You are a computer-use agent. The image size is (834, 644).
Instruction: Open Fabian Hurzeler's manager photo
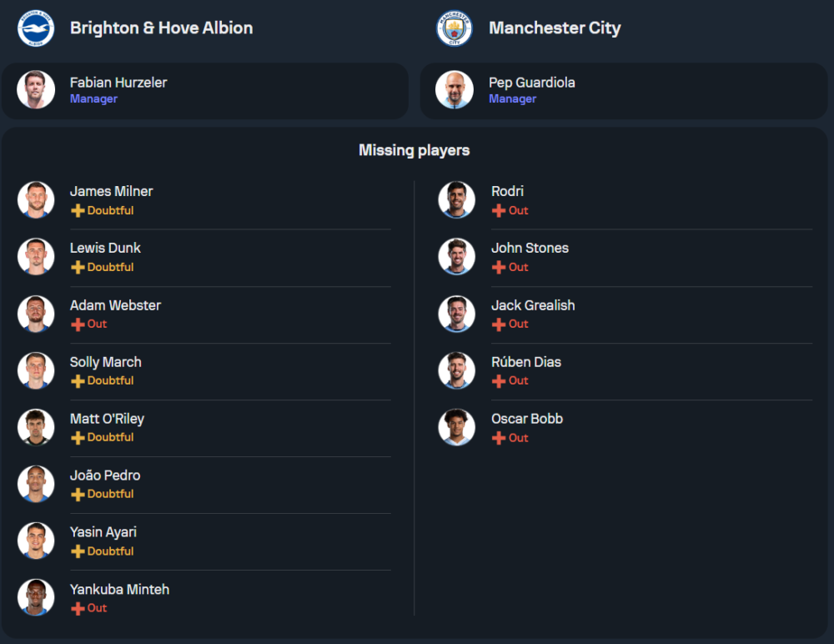tap(36, 90)
